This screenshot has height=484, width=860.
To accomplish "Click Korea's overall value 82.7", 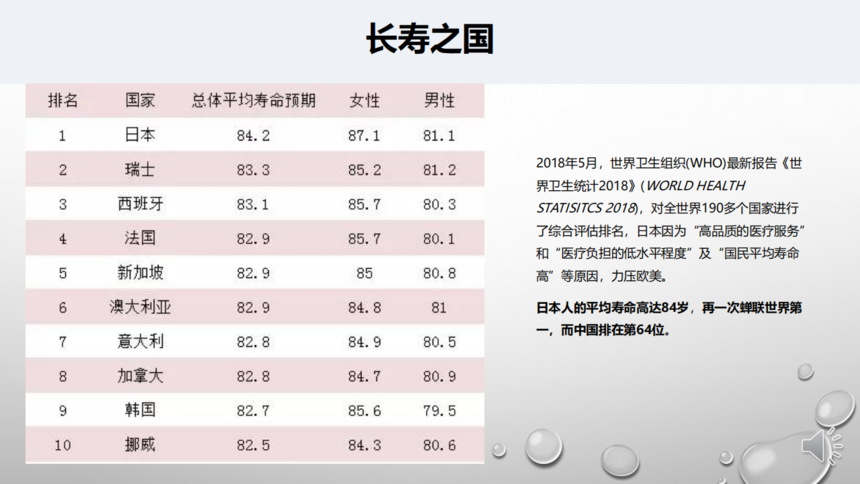I will (x=253, y=411).
